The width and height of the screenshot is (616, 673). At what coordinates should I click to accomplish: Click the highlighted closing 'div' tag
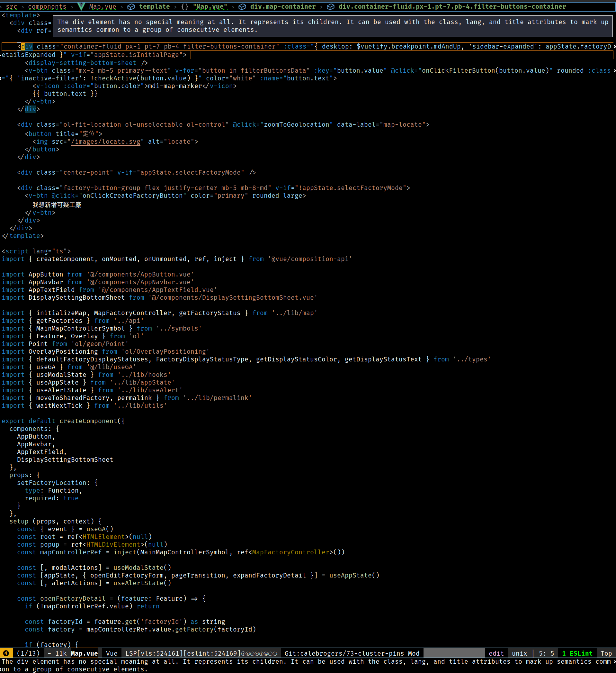pyautogui.click(x=30, y=109)
